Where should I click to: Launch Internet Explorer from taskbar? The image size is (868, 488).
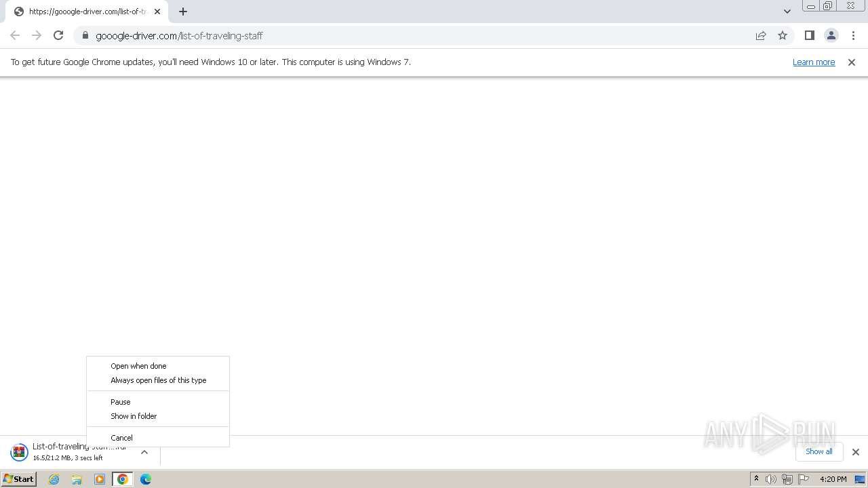click(x=54, y=479)
